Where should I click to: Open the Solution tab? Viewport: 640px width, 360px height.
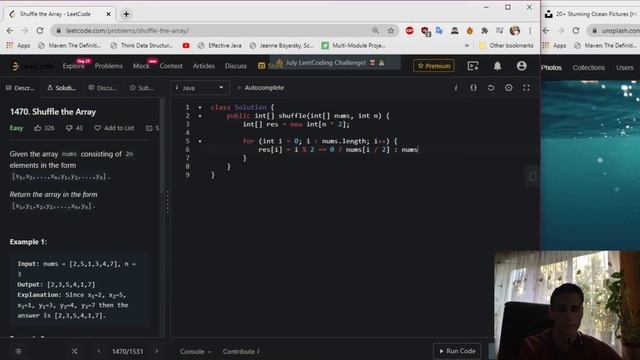(x=62, y=88)
